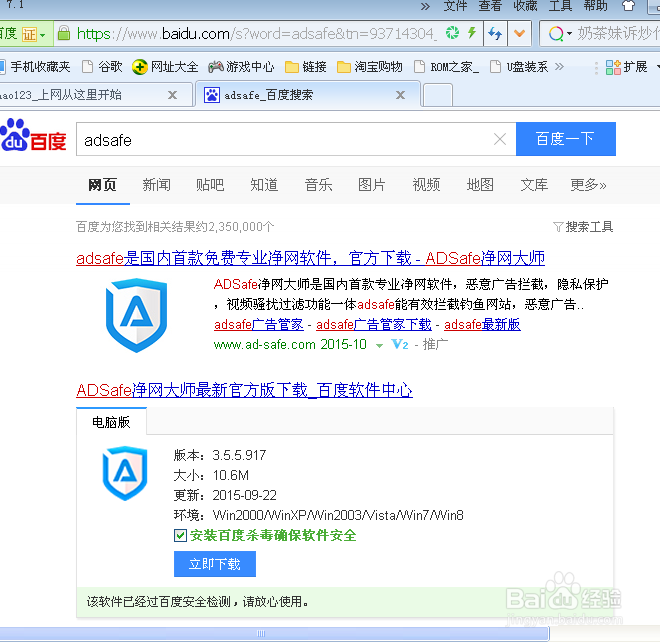Click the large ADSafe shield thumbnail
Screen dimensions: 660x642
point(136,315)
